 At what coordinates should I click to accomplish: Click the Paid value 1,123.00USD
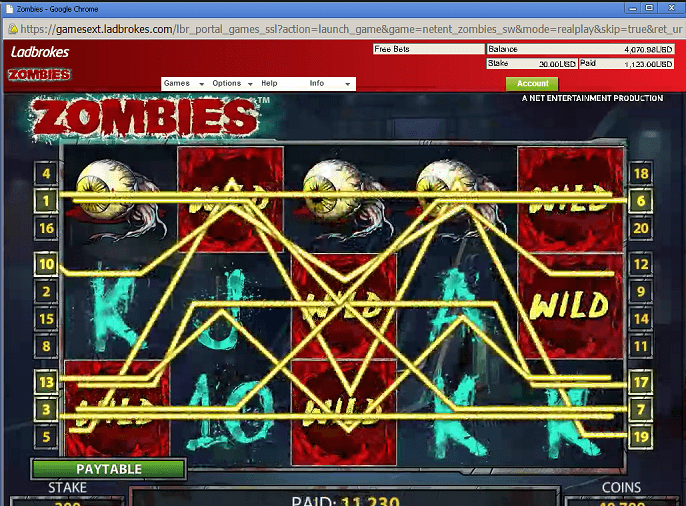click(648, 64)
